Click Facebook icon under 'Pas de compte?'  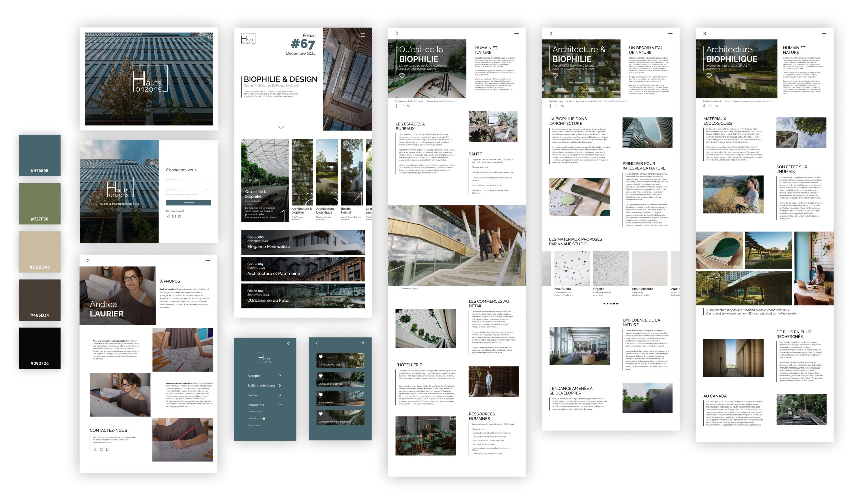(x=168, y=216)
